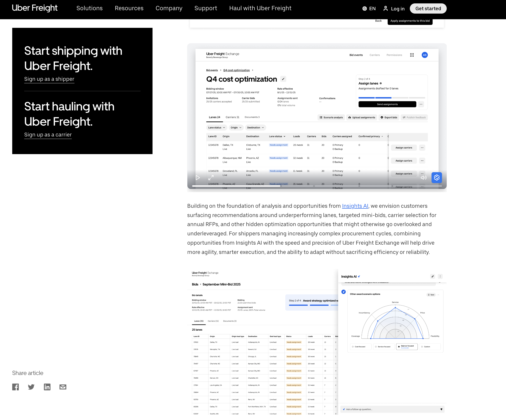This screenshot has height=420, width=506.
Task: Open the Resources menu
Action: [x=129, y=8]
